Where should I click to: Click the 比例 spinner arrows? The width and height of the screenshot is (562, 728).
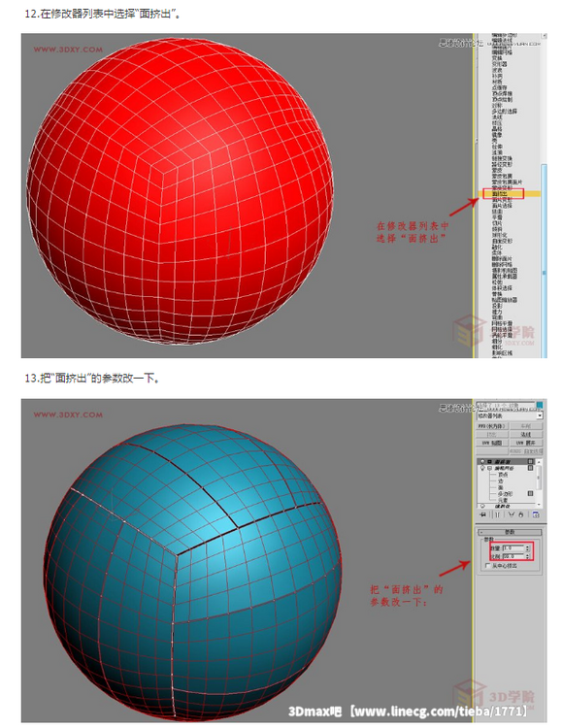527,556
